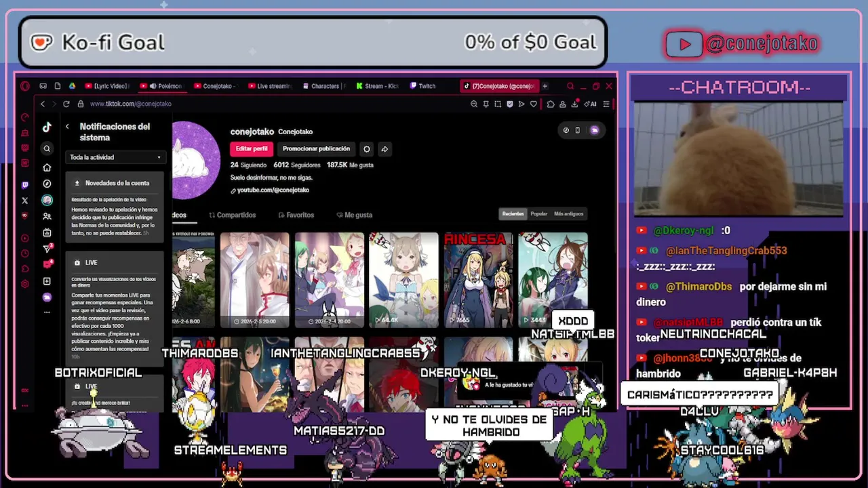Click the share profile arrow icon
Viewport: 868px width, 488px height.
pyautogui.click(x=384, y=149)
